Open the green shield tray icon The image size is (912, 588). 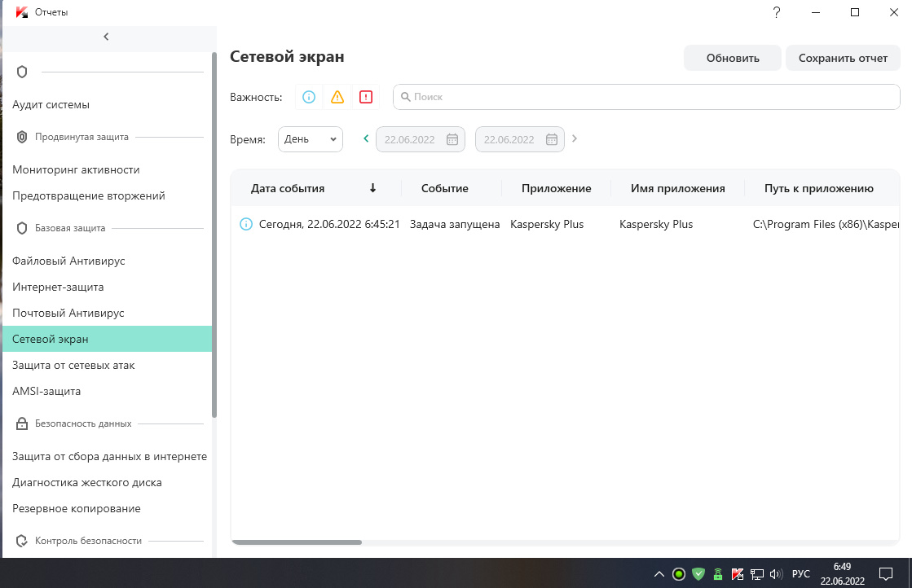click(x=698, y=574)
